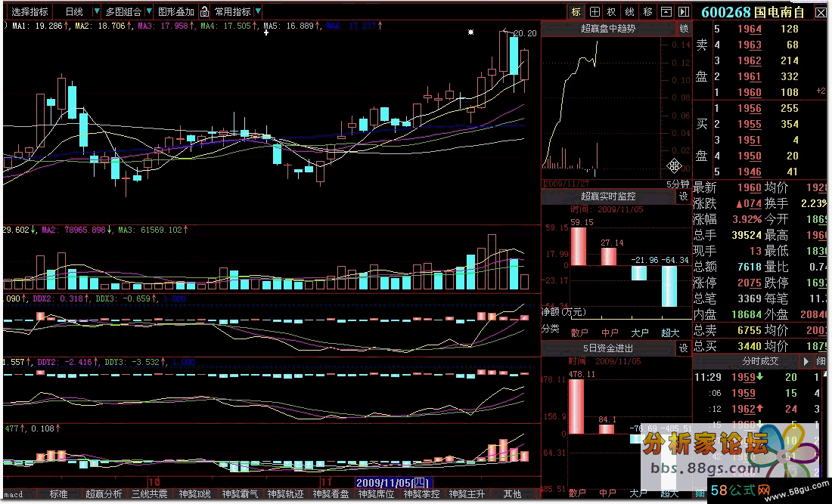Switch to the 神龚席位 tab

(x=376, y=494)
